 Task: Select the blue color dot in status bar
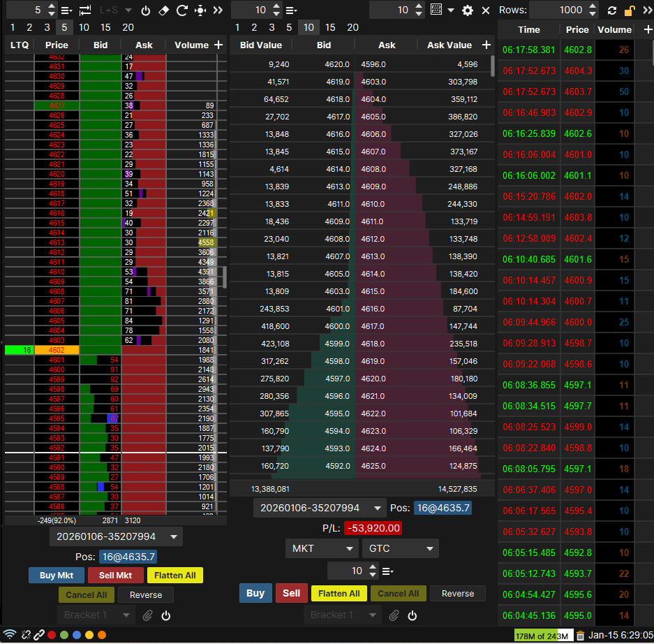pos(77,635)
